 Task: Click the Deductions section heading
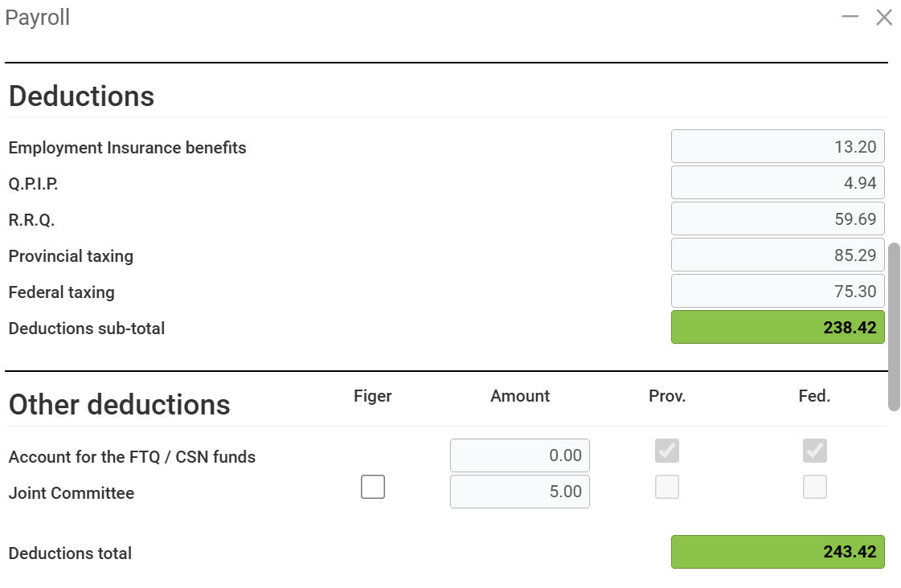coord(81,96)
